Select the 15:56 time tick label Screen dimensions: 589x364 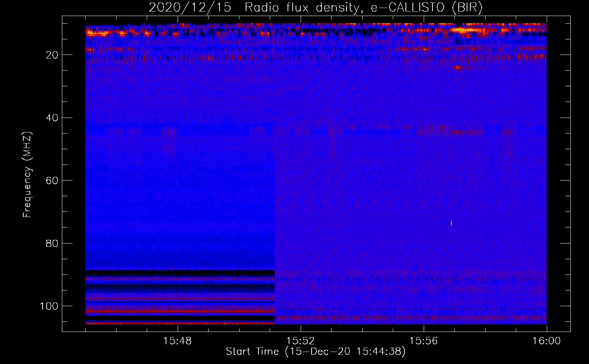point(423,341)
